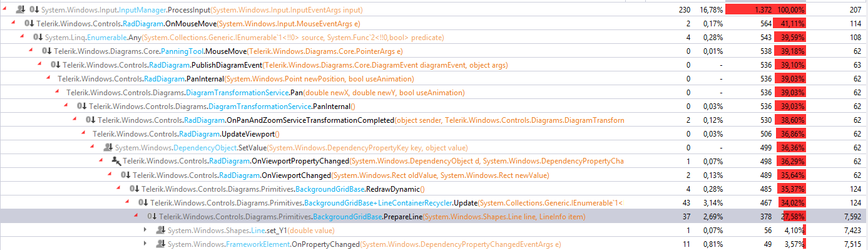Click the 41,11% time bar

tap(790, 23)
